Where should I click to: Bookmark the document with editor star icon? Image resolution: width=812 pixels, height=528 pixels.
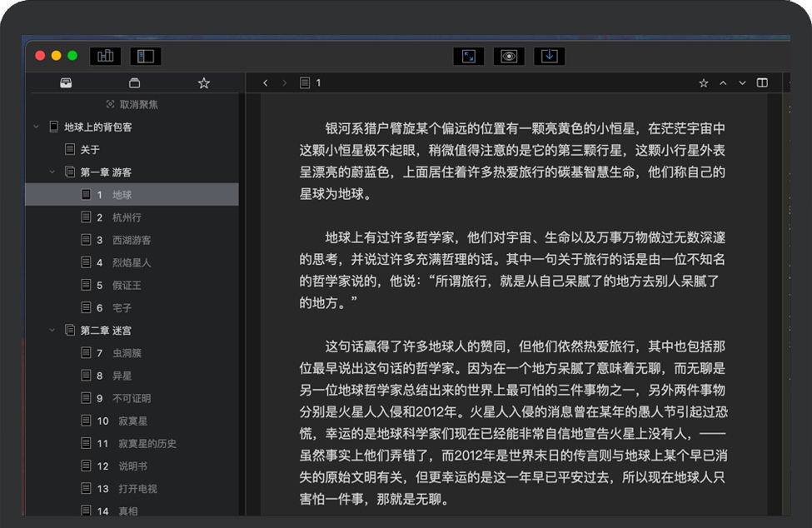click(x=703, y=83)
